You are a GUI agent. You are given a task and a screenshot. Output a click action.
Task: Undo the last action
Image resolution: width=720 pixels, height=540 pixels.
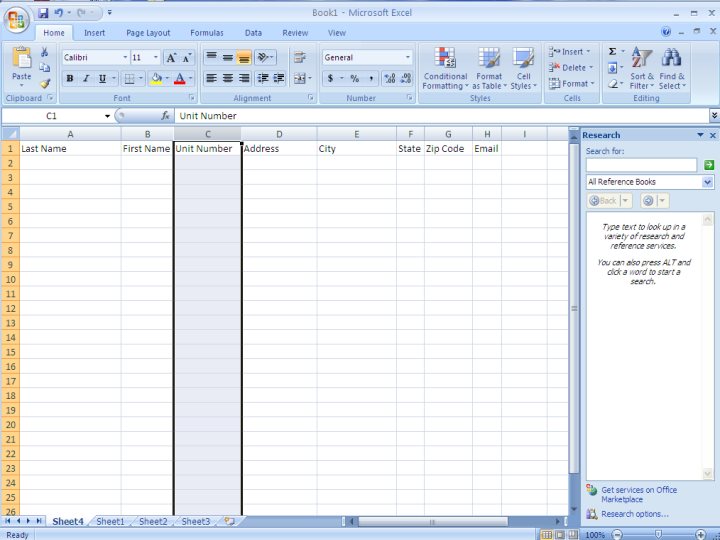pos(59,13)
